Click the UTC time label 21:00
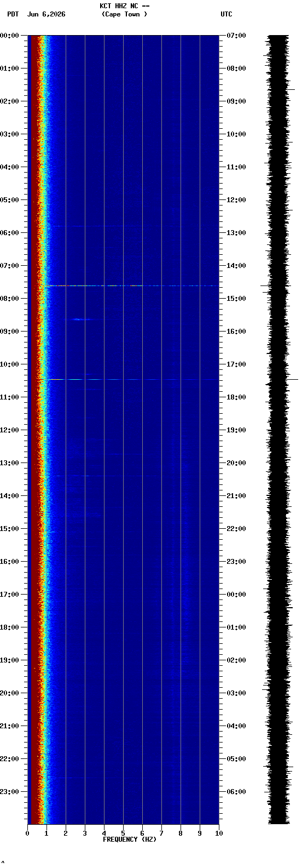 click(x=236, y=496)
